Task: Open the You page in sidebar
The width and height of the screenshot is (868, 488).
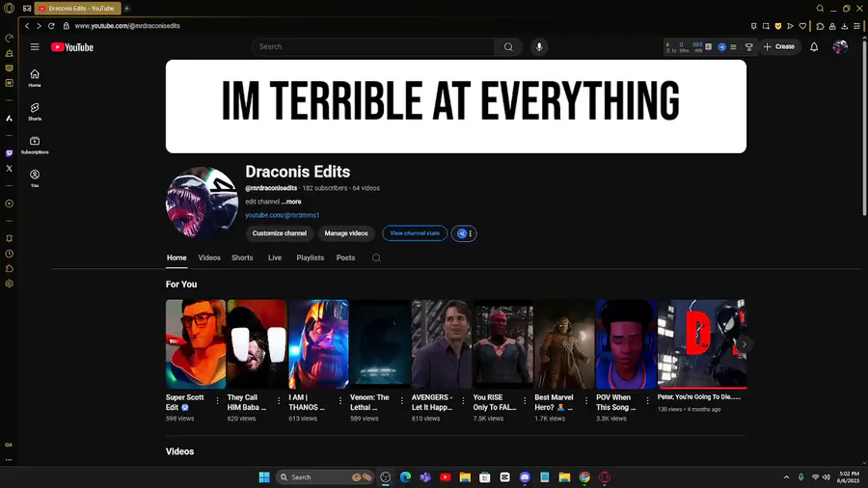Action: [35, 178]
